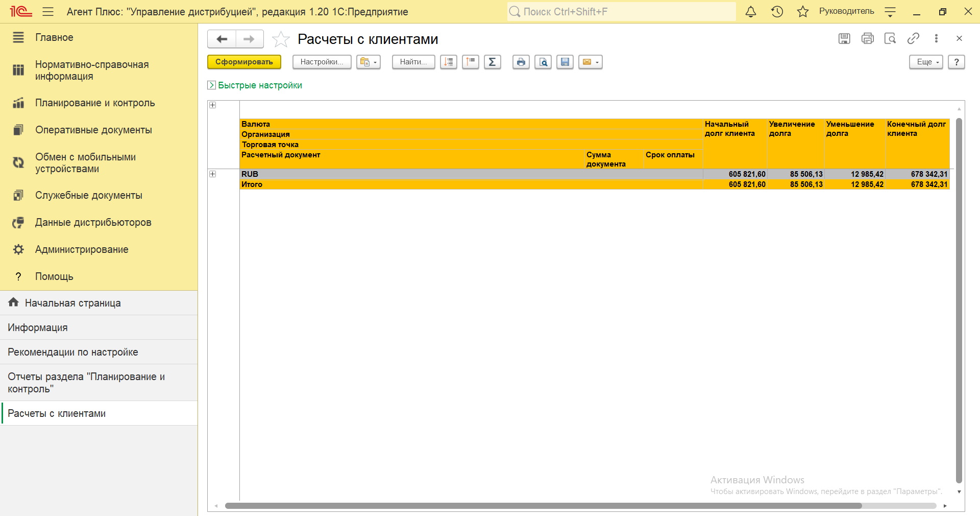The width and height of the screenshot is (980, 516).
Task: Add Расчеты с клиентами to favorites star
Action: pos(281,39)
